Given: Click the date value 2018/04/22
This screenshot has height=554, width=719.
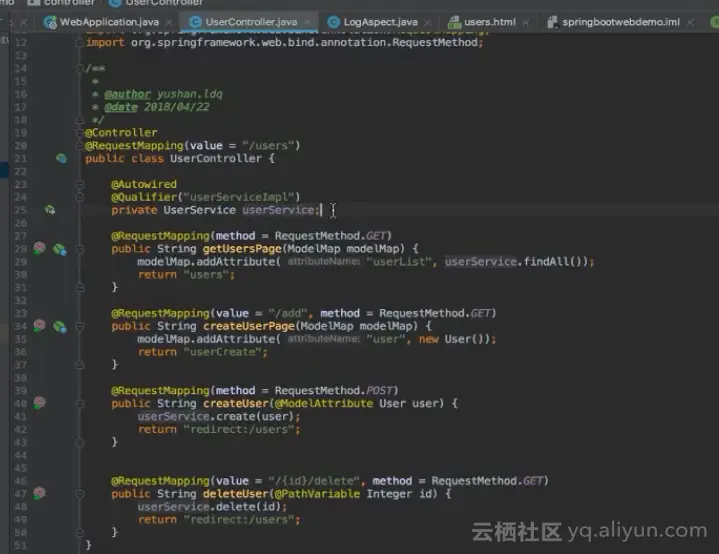Looking at the screenshot, I should click(177, 107).
